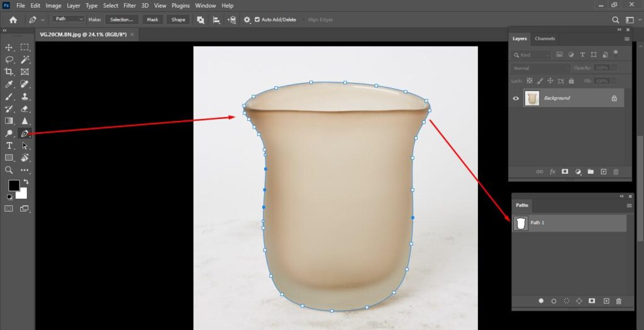Select the Sharpen tool

tap(25, 121)
